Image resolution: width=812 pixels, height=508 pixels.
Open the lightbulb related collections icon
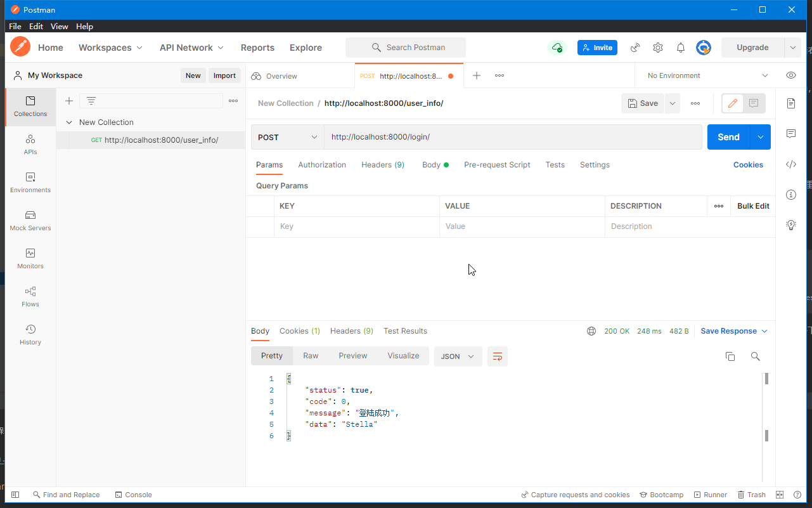click(x=791, y=225)
